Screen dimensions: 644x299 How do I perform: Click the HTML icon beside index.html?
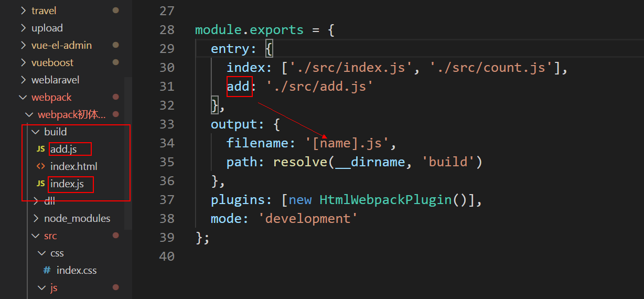[40, 166]
